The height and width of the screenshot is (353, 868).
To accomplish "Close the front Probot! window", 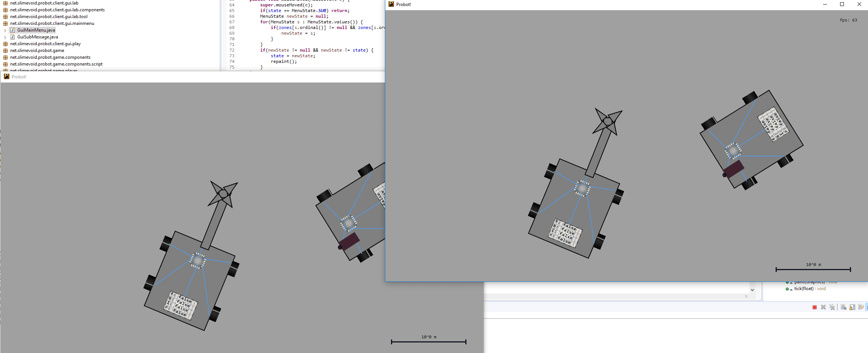I will 859,5.
